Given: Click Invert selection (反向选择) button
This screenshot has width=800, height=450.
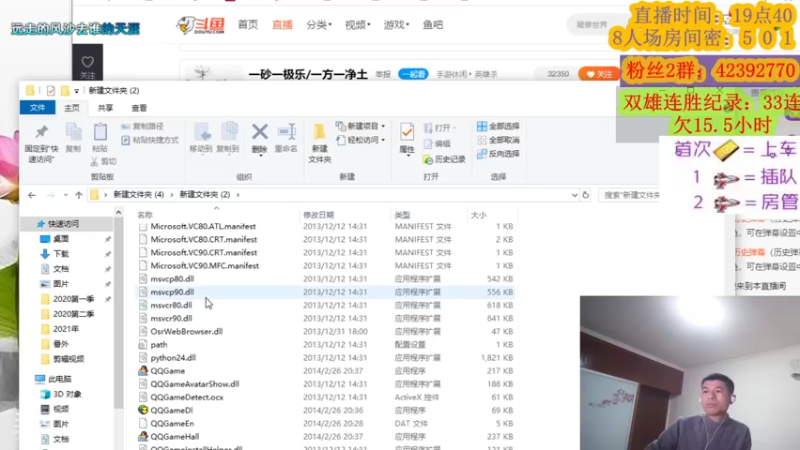Looking at the screenshot, I should click(498, 154).
